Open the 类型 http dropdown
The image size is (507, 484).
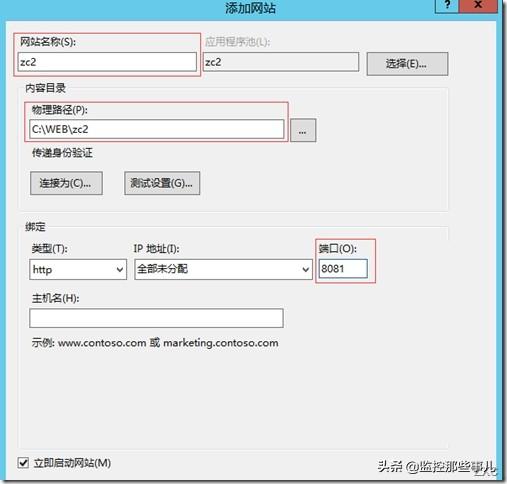click(78, 269)
